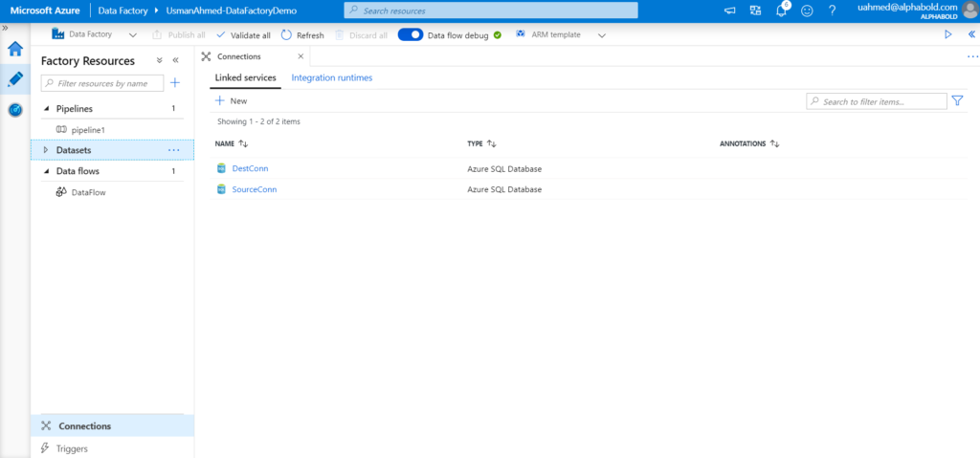Click Discard all
The height and width of the screenshot is (458, 980).
point(361,35)
